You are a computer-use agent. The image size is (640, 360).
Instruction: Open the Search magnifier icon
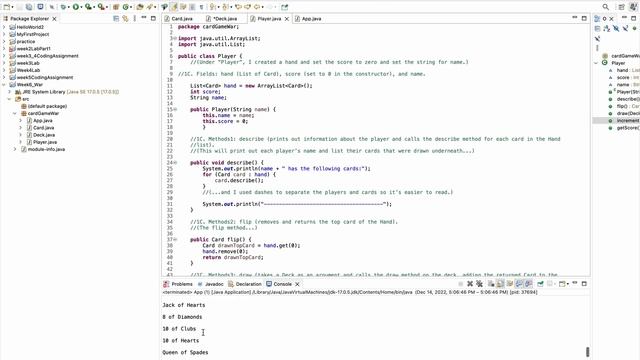(x=606, y=7)
